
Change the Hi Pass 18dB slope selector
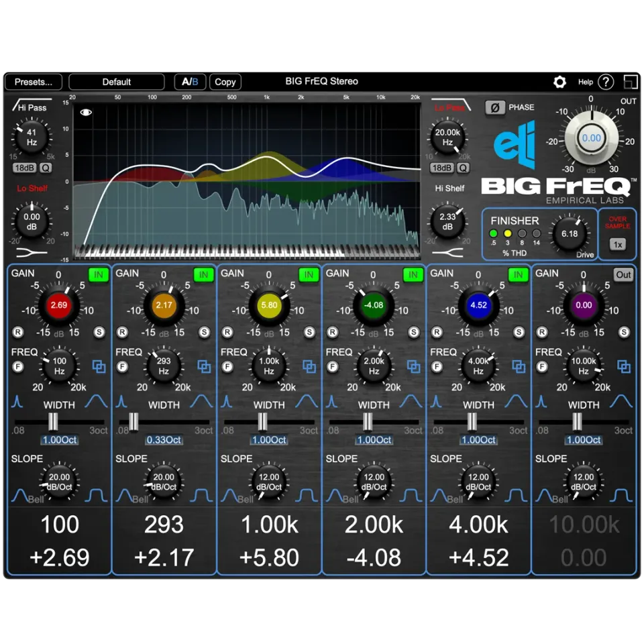pyautogui.click(x=25, y=168)
